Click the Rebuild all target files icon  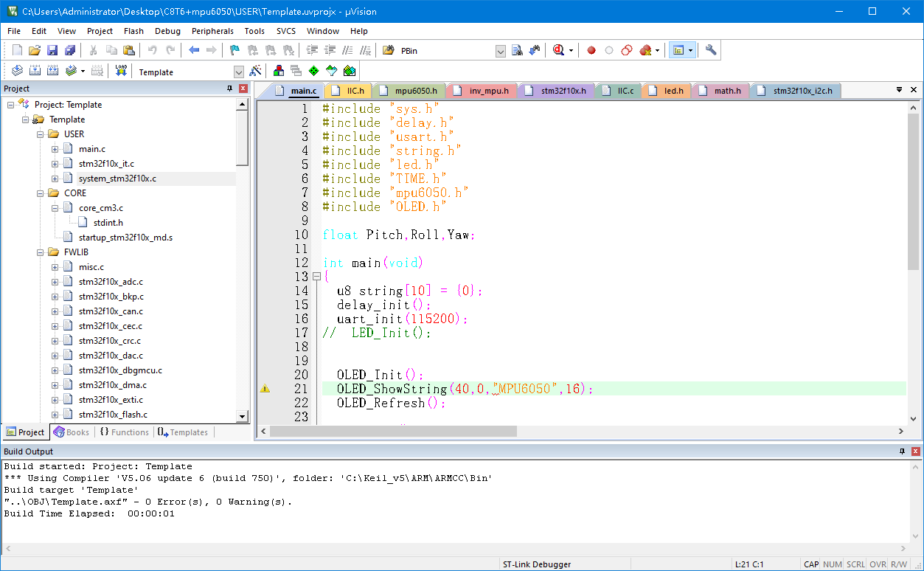pyautogui.click(x=52, y=71)
